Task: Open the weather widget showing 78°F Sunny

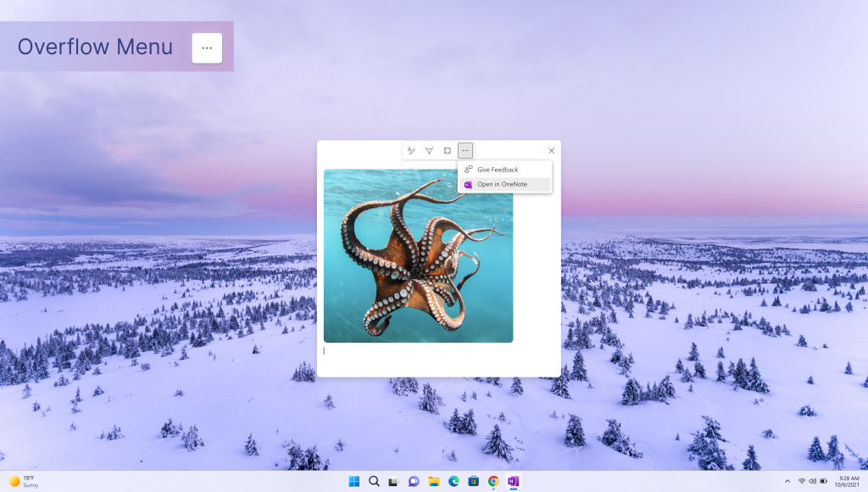Action: (x=24, y=481)
